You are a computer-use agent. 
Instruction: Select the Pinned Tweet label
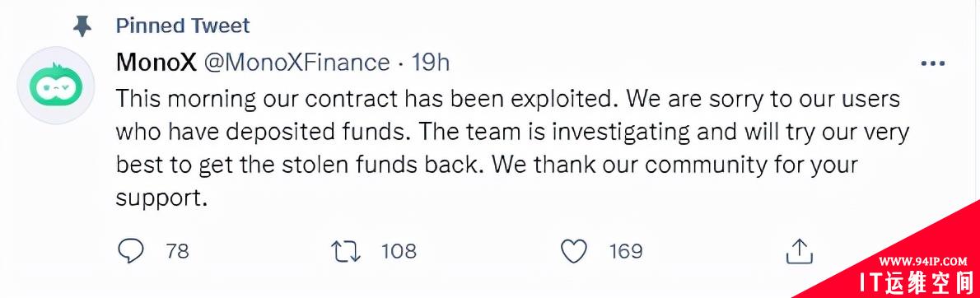(183, 26)
